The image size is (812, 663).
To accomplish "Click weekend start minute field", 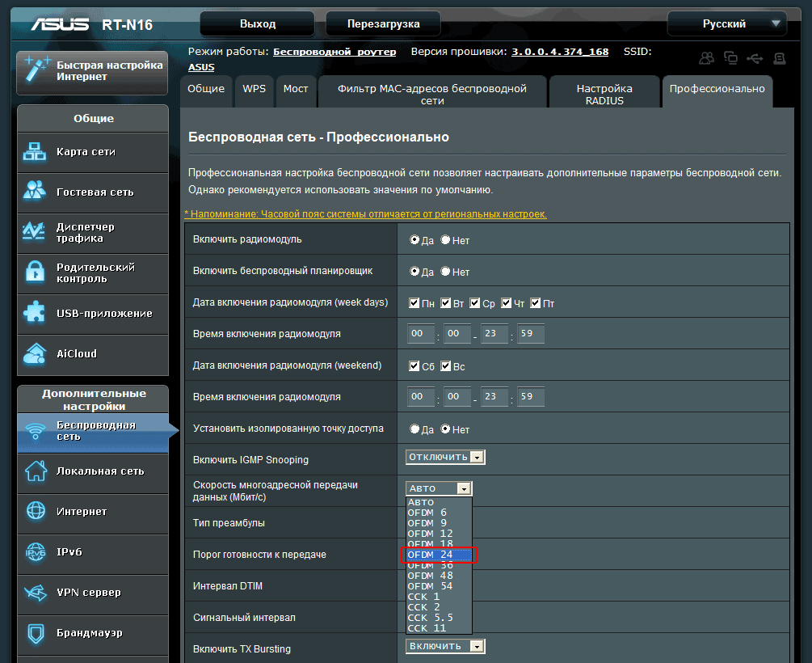I will click(x=457, y=396).
